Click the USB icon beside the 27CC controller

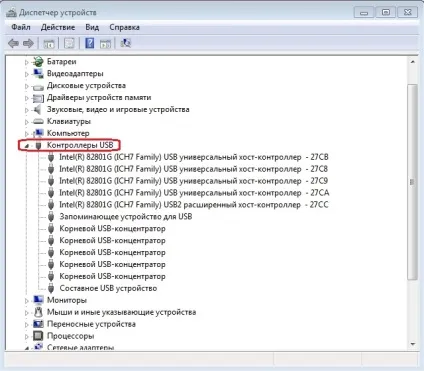(x=51, y=205)
